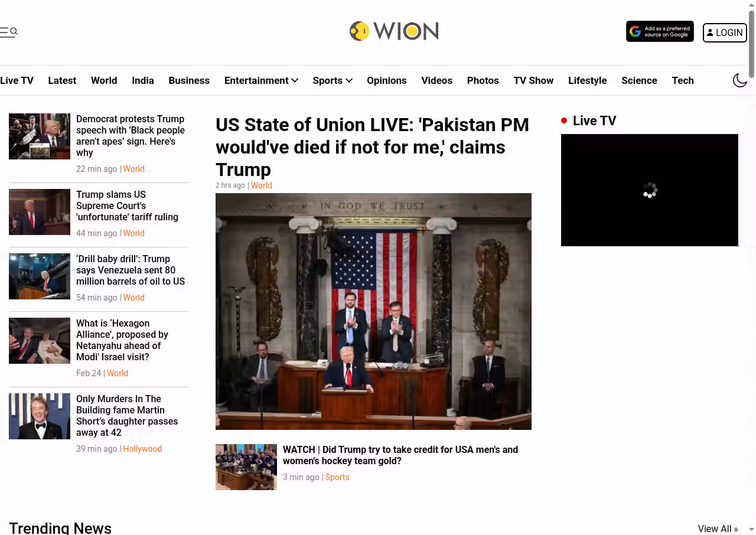
Task: Go to the Opinions section
Action: (x=386, y=80)
